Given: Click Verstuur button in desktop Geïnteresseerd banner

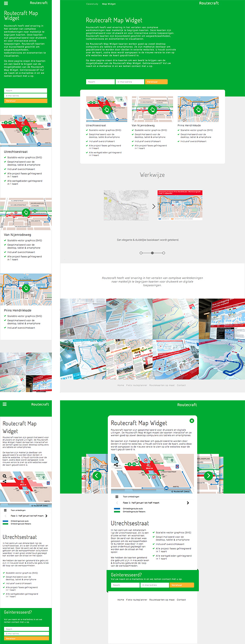Looking at the screenshot, I should [x=181, y=585].
